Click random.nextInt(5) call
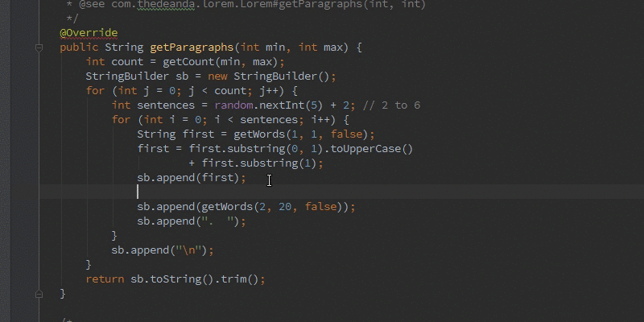Image resolution: width=644 pixels, height=322 pixels. (x=269, y=105)
